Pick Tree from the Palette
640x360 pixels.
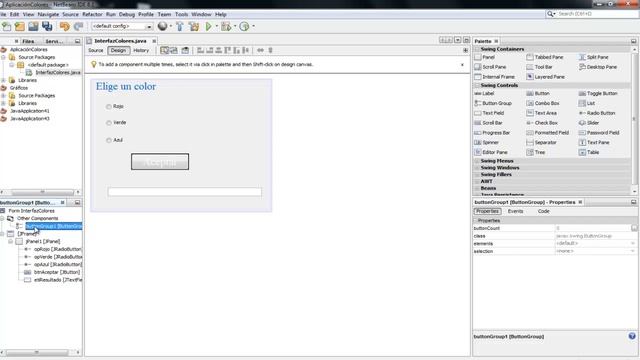536,152
